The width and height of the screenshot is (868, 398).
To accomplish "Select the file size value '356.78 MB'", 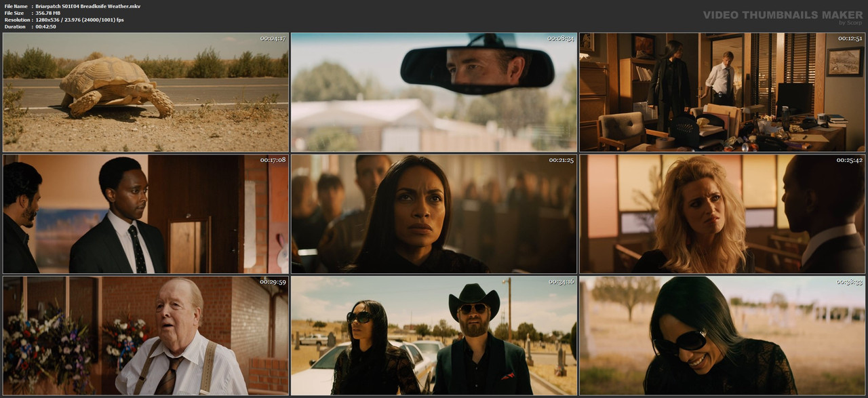I will [x=51, y=13].
